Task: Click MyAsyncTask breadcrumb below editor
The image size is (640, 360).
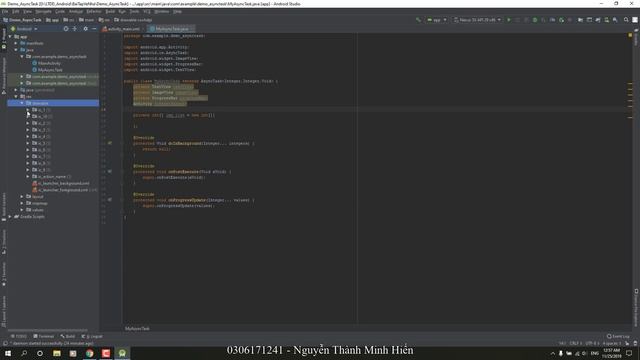Action: (x=137, y=329)
